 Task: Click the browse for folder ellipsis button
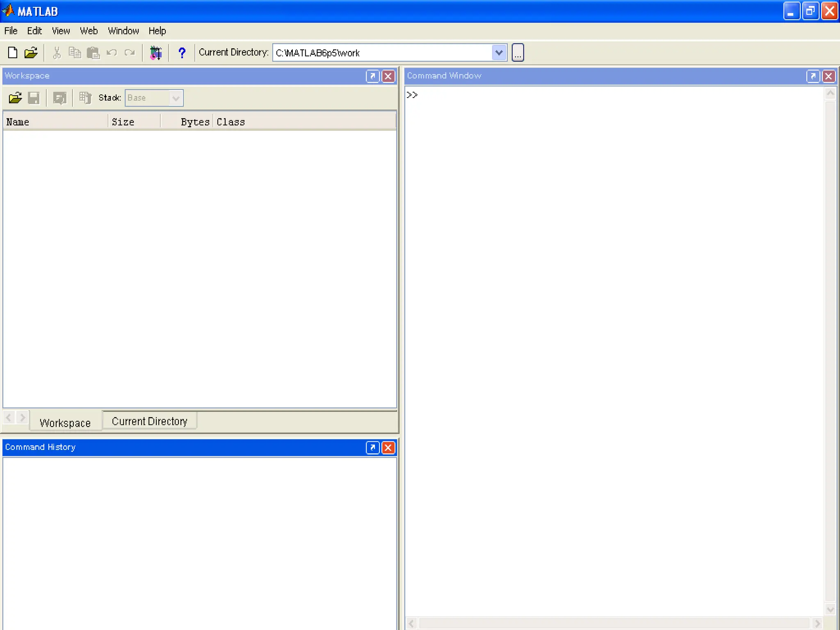click(518, 53)
